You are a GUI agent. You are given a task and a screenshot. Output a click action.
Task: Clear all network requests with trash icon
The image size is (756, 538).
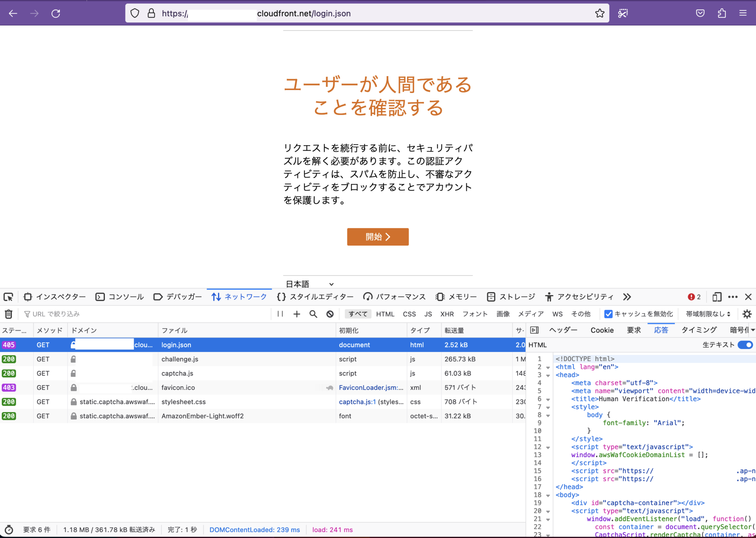click(x=8, y=314)
